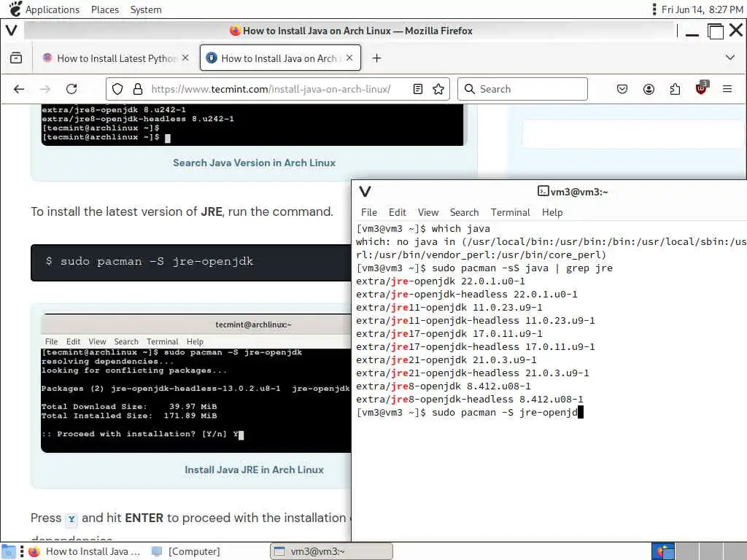Click the Install Java JRE in Arch Linux caption
The width and height of the screenshot is (747, 560).
coord(254,470)
